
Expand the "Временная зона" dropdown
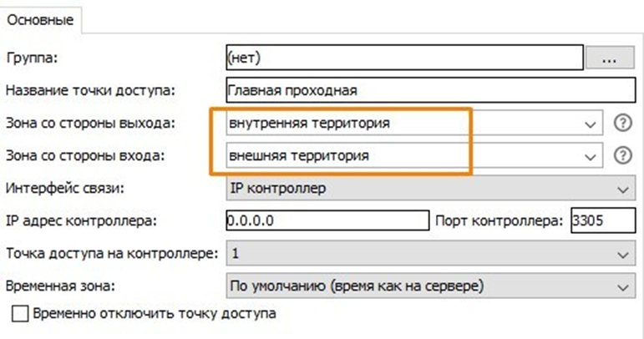point(621,286)
